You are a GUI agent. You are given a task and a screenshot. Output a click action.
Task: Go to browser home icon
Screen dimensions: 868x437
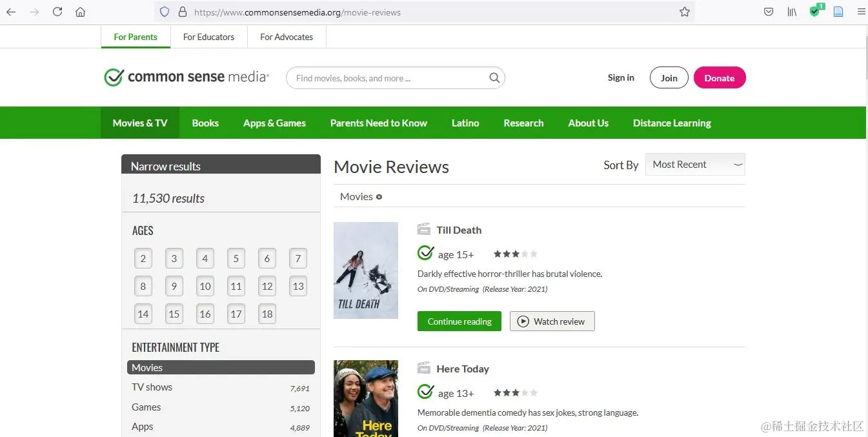(80, 12)
